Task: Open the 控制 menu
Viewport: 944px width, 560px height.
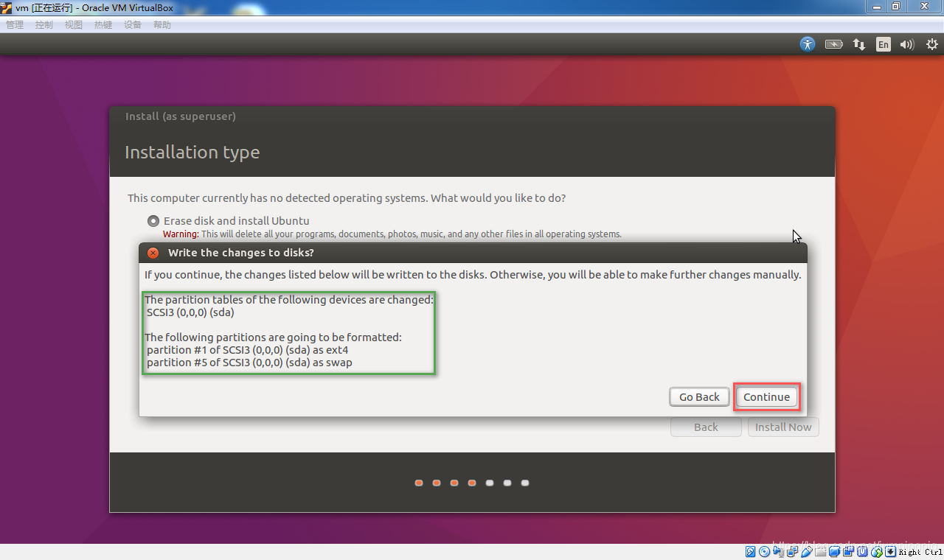Action: coord(44,25)
